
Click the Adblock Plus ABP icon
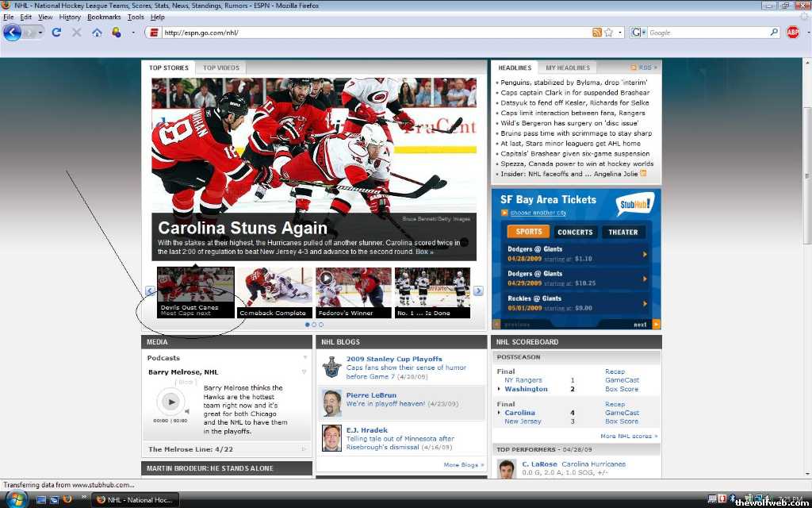pos(792,33)
